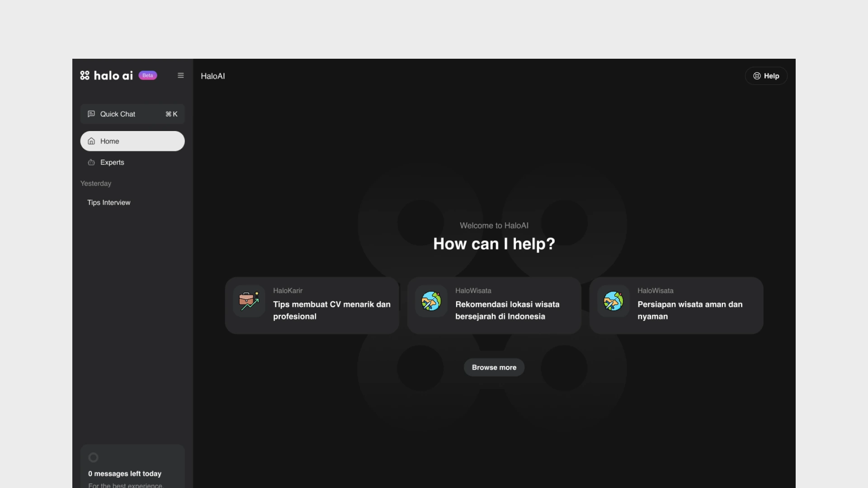The width and height of the screenshot is (868, 488).
Task: Click globe icon on Persiapan wisata card
Action: tap(613, 301)
